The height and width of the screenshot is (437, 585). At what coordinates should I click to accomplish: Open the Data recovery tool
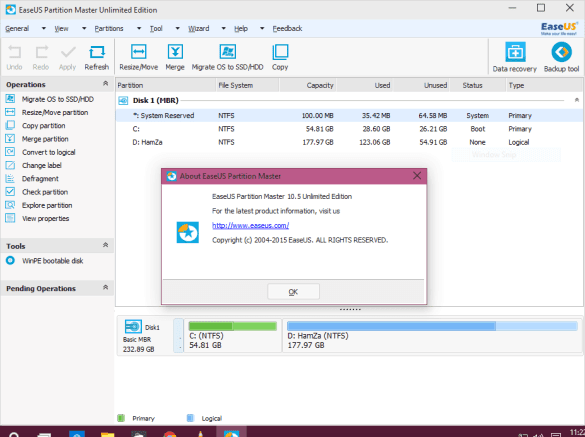[514, 57]
